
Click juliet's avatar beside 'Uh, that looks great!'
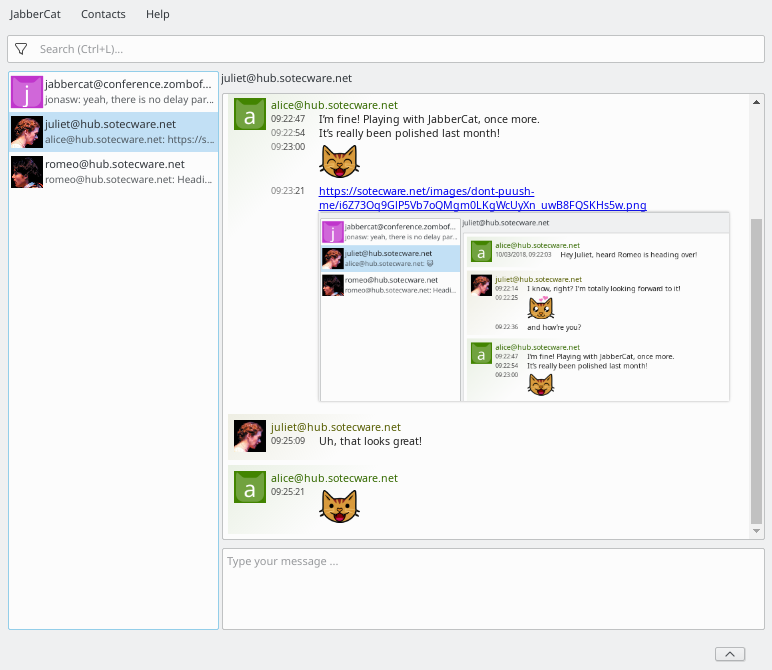[250, 436]
